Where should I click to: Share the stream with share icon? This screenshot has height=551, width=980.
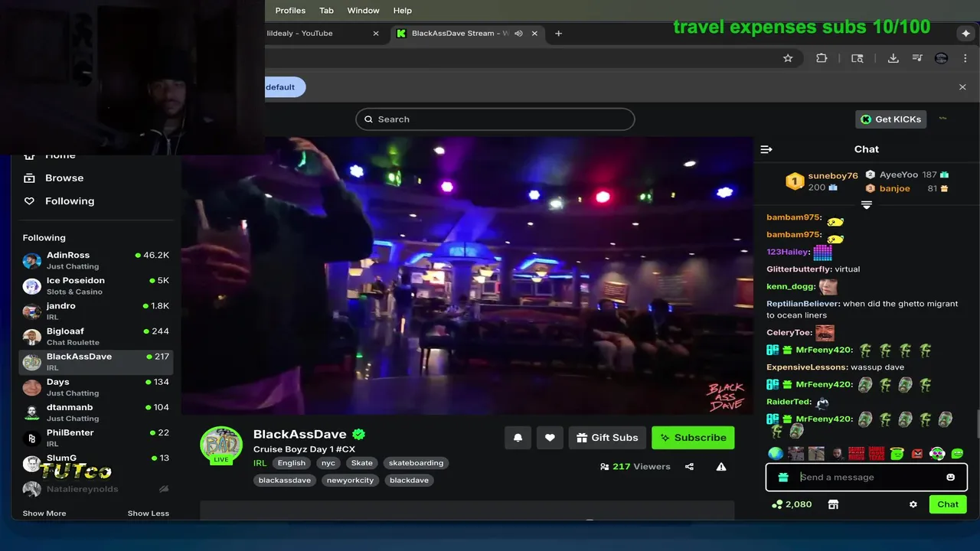click(689, 467)
